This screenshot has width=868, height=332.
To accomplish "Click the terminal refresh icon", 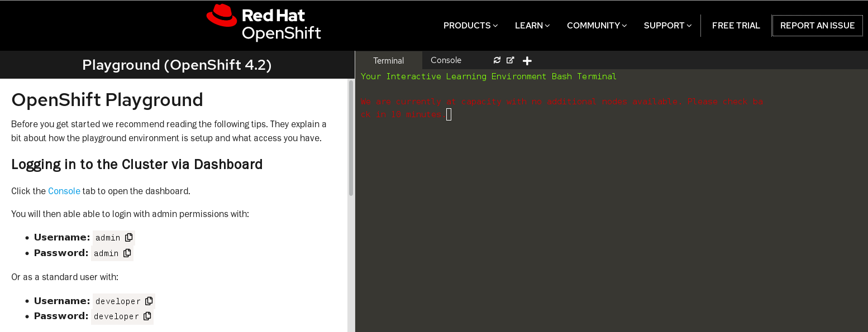I will coord(497,60).
